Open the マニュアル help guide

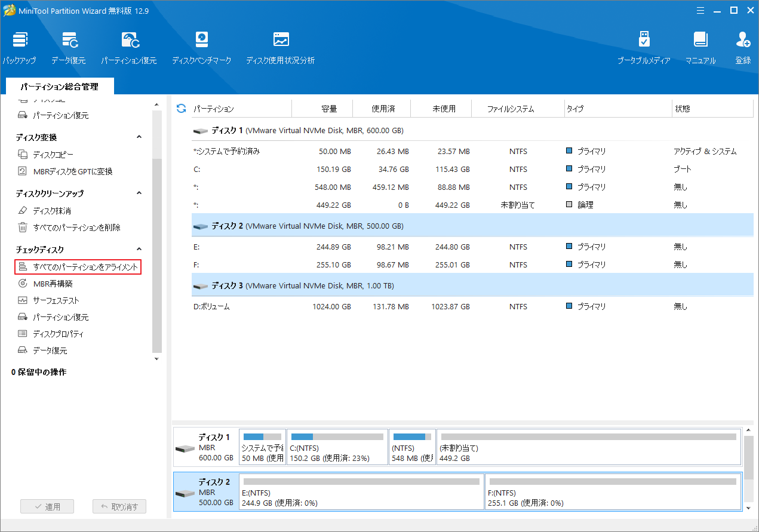tap(700, 48)
